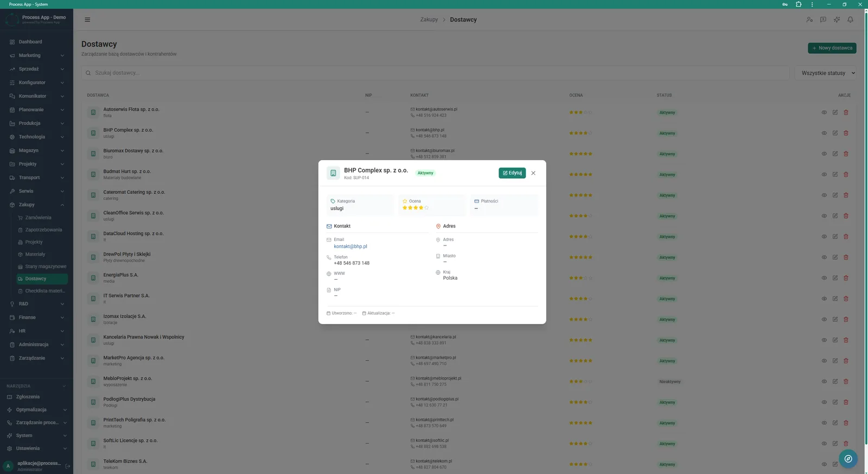Viewport: 868px width, 474px height.
Task: Expand the Sprzedaż sidebar section
Action: 36,69
